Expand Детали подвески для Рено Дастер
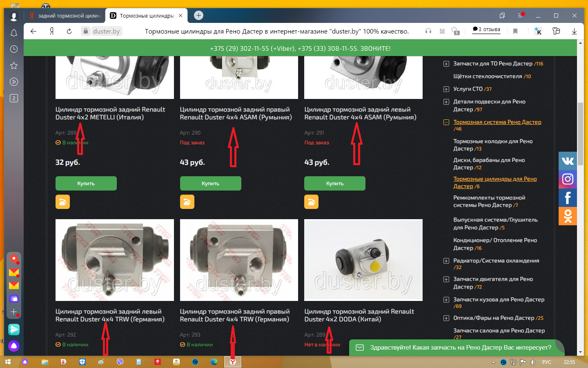588x368 pixels. [x=446, y=102]
